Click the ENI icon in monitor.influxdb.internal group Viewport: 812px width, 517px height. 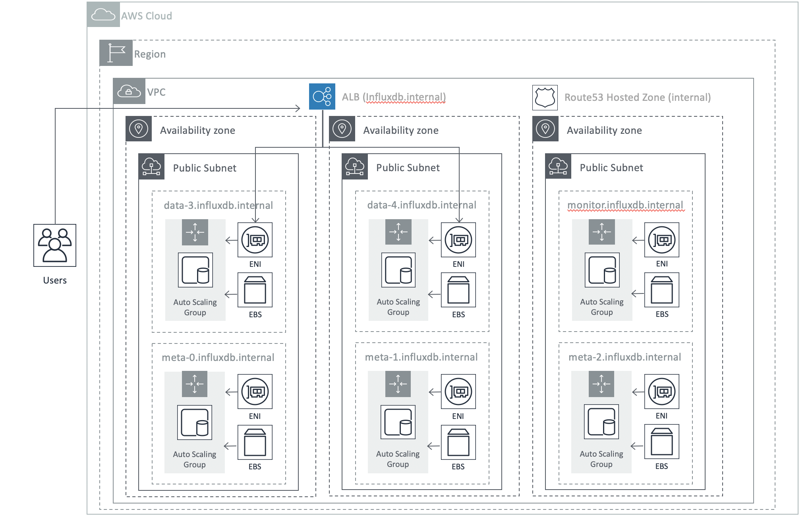point(661,240)
